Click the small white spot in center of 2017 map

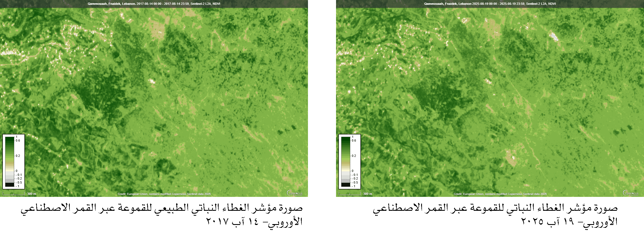coord(152,81)
